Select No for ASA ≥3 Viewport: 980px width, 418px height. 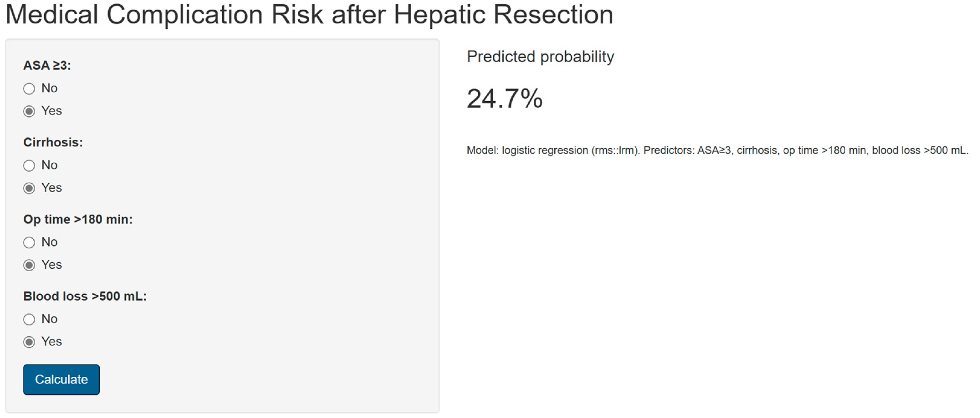pyautogui.click(x=29, y=89)
